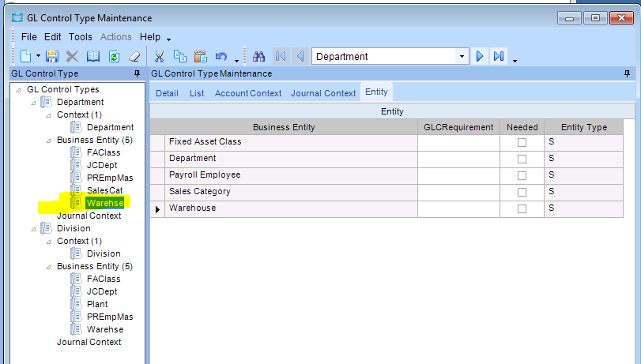Image resolution: width=641 pixels, height=364 pixels.
Task: Collapse the GL Control Types root node
Action: [18, 90]
